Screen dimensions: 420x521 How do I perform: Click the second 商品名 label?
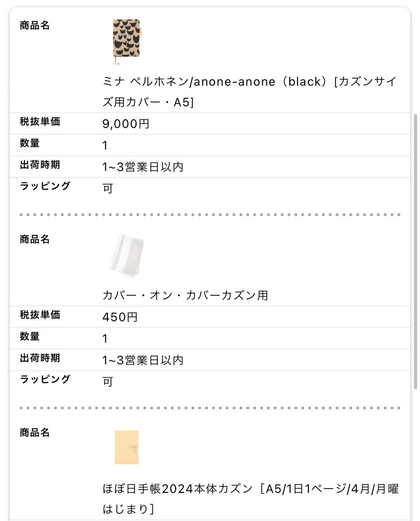(x=34, y=239)
